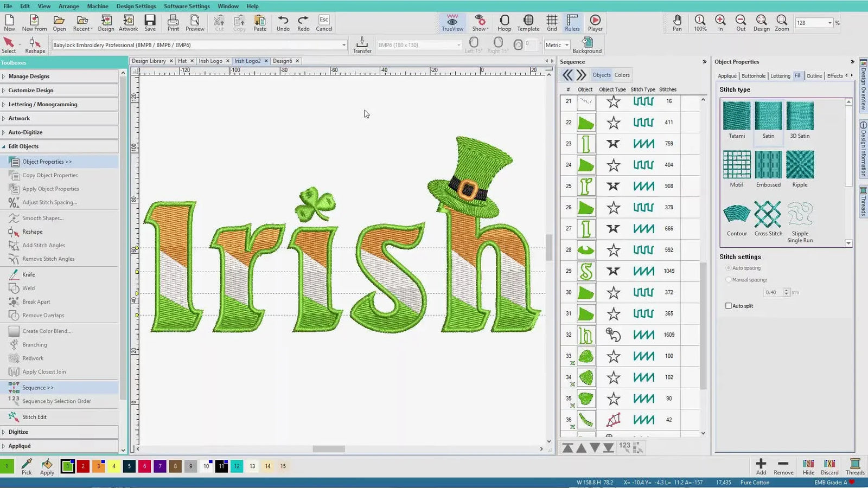The height and width of the screenshot is (488, 868).
Task: Click Save in the toolbar
Action: [150, 23]
